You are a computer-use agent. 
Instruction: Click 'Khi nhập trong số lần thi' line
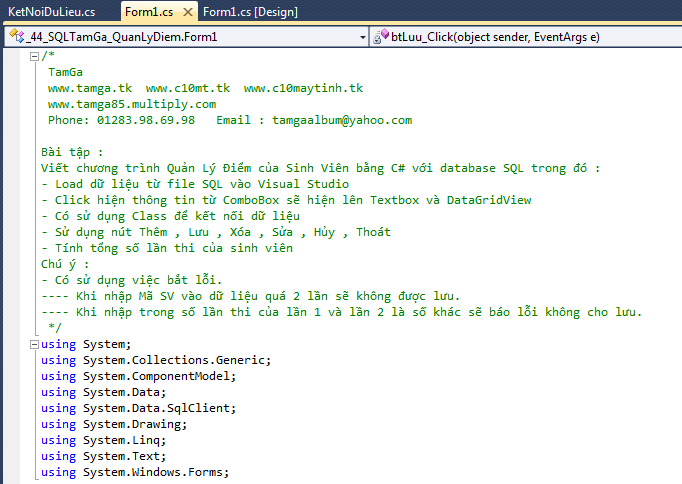[341, 312]
